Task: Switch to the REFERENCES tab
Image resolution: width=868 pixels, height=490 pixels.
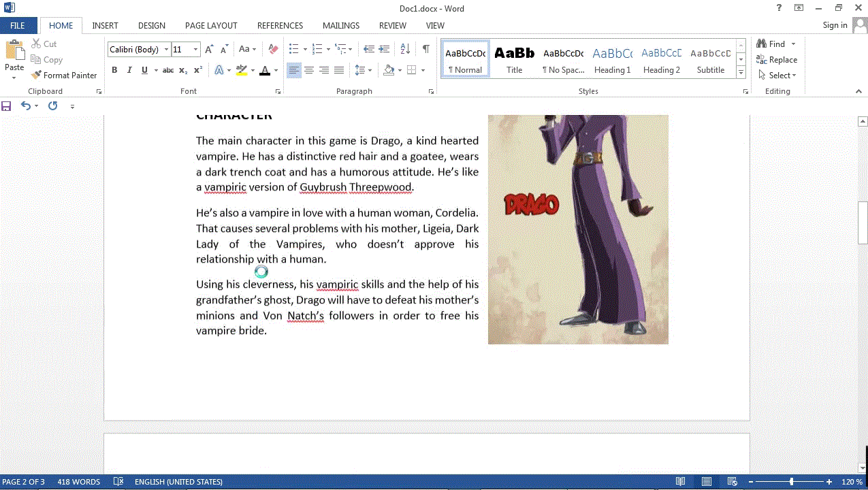Action: click(x=280, y=26)
